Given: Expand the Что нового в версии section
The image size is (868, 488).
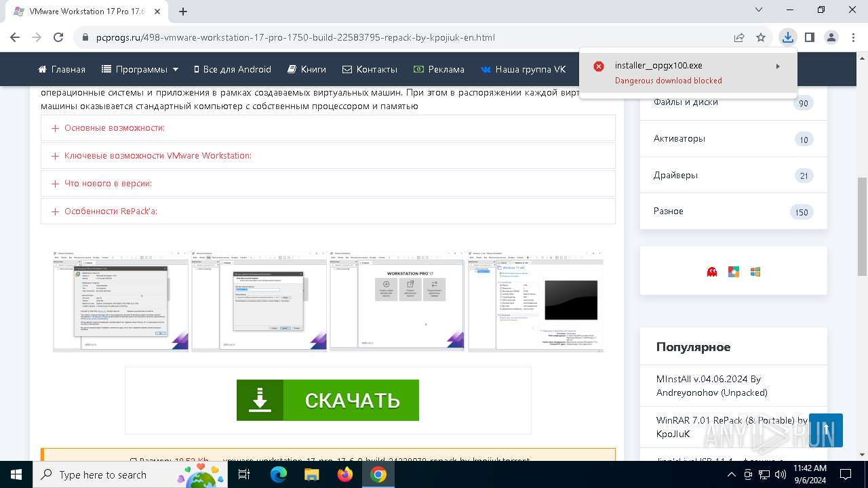Looking at the screenshot, I should tap(328, 184).
